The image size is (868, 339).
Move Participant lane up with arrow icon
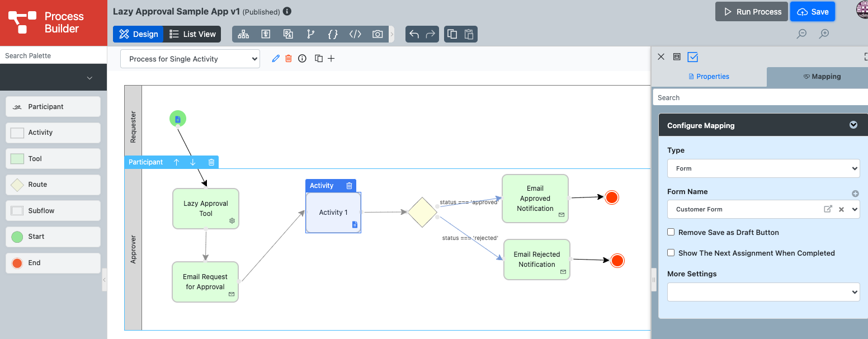[176, 162]
